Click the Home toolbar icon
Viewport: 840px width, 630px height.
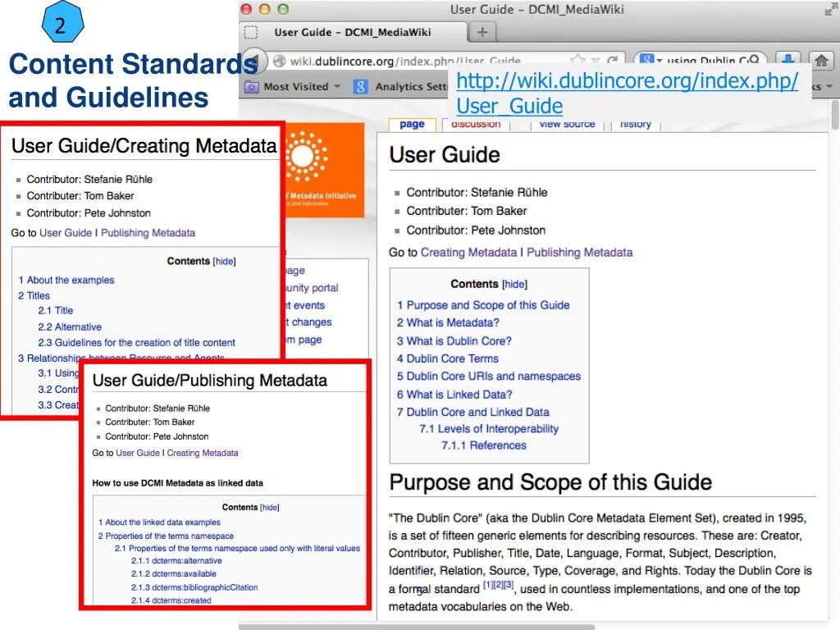[820, 61]
